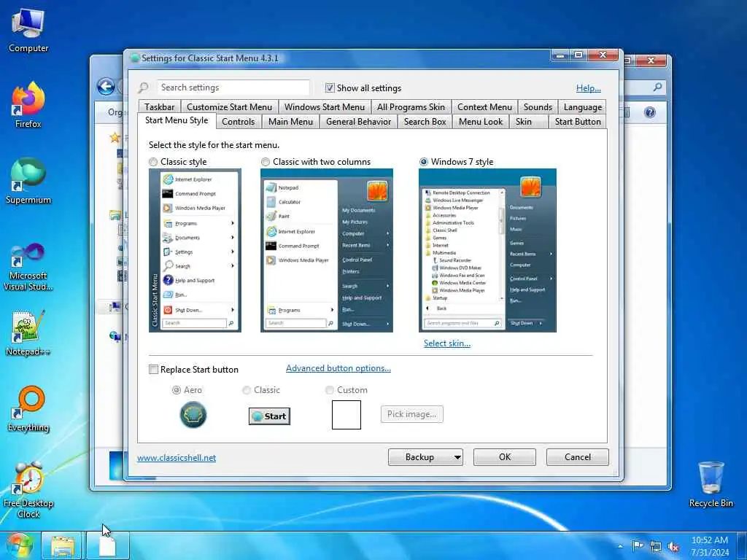747x560 pixels.
Task: Click the muted volume tray icon
Action: [x=673, y=547]
